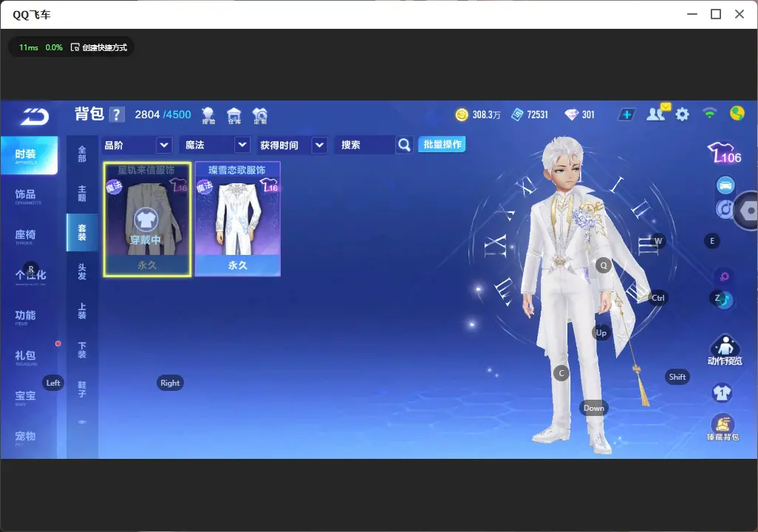Select the 星轨来信服饰 outfit card
758x532 pixels.
[147, 219]
